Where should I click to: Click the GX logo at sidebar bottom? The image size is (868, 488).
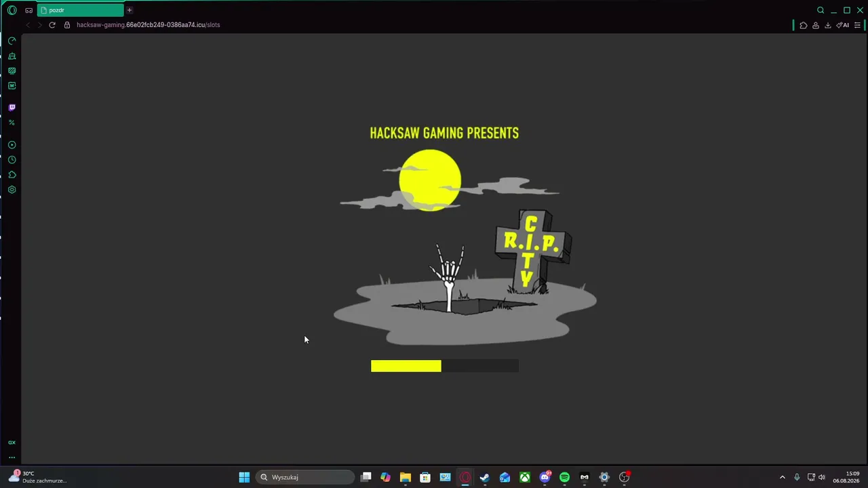point(12,443)
